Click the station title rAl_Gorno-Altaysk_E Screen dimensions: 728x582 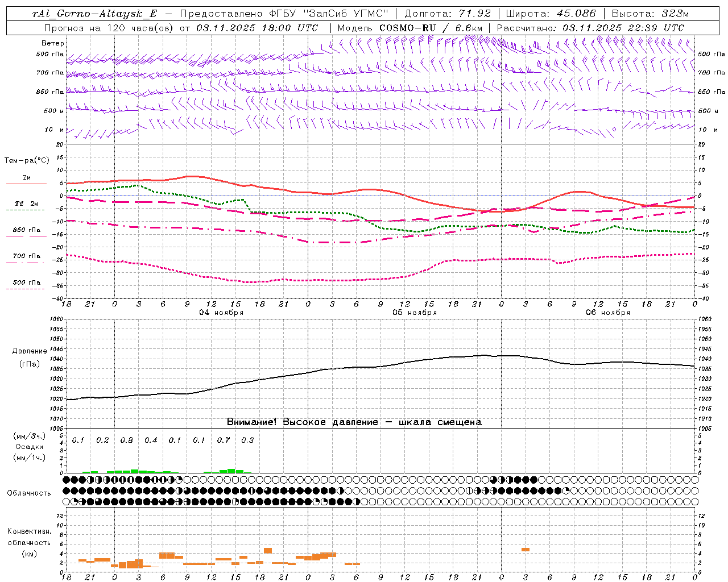pyautogui.click(x=95, y=14)
